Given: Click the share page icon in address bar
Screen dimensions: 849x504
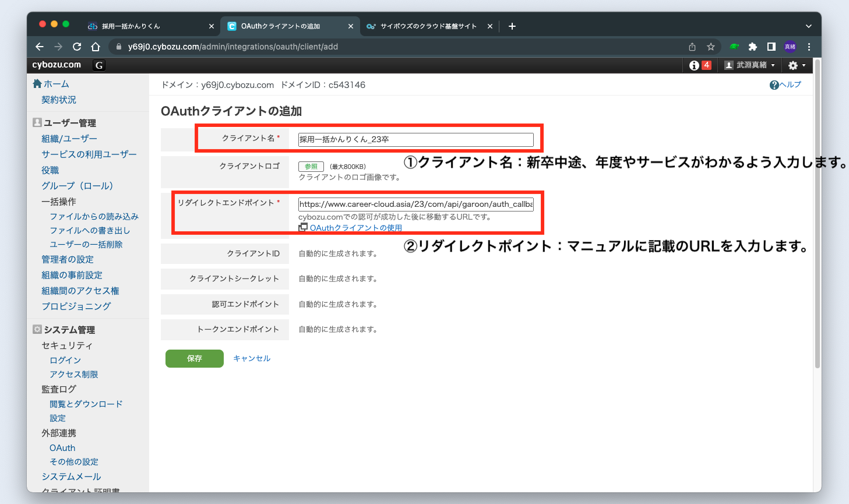Looking at the screenshot, I should click(x=692, y=47).
